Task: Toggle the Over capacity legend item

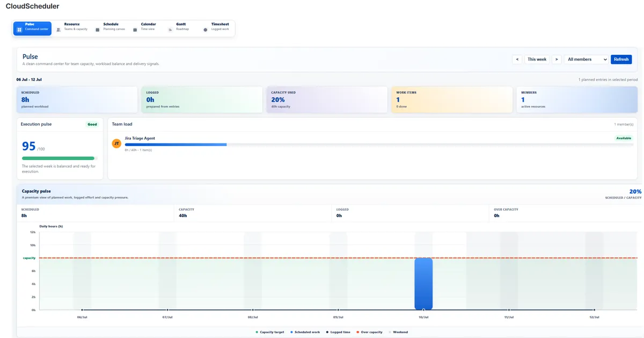Action: click(369, 332)
